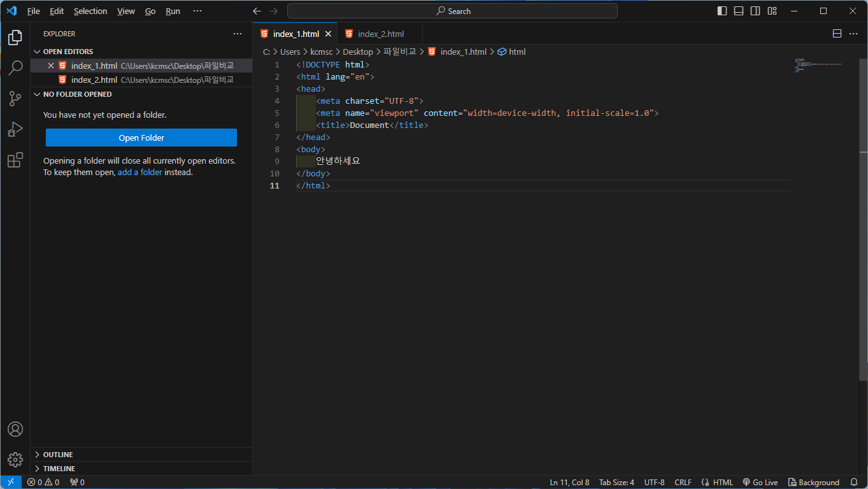
Task: Close index_1.html in Open Editors list
Action: [x=51, y=66]
